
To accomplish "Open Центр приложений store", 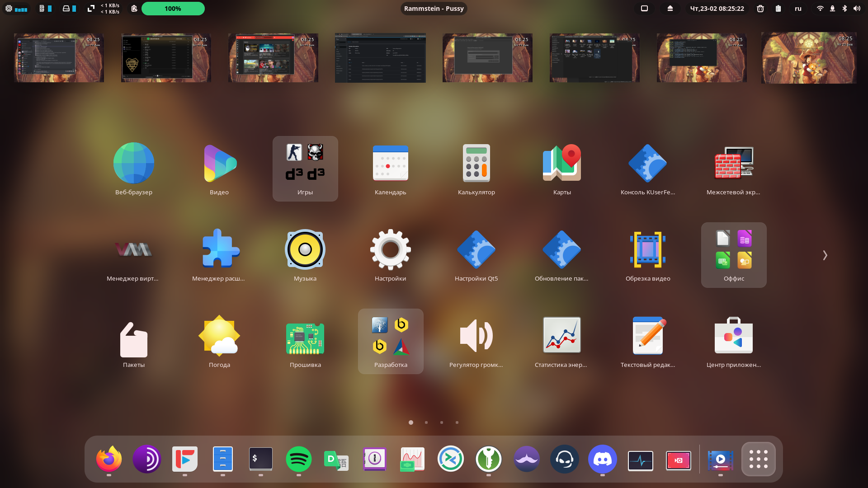I will coord(734,341).
